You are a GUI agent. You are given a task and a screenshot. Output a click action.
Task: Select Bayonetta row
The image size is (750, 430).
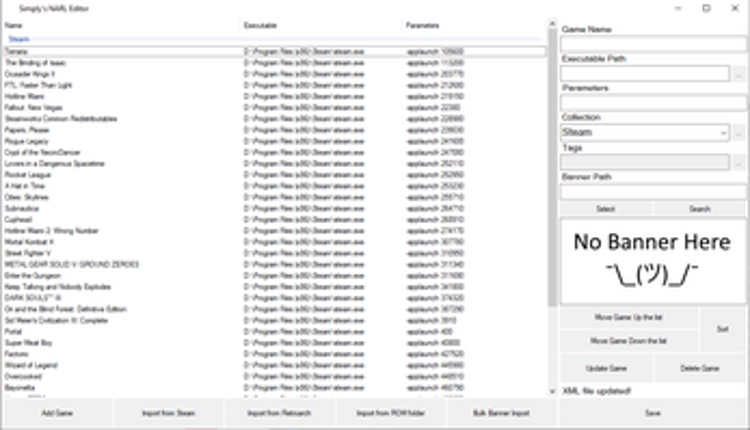[x=274, y=387]
